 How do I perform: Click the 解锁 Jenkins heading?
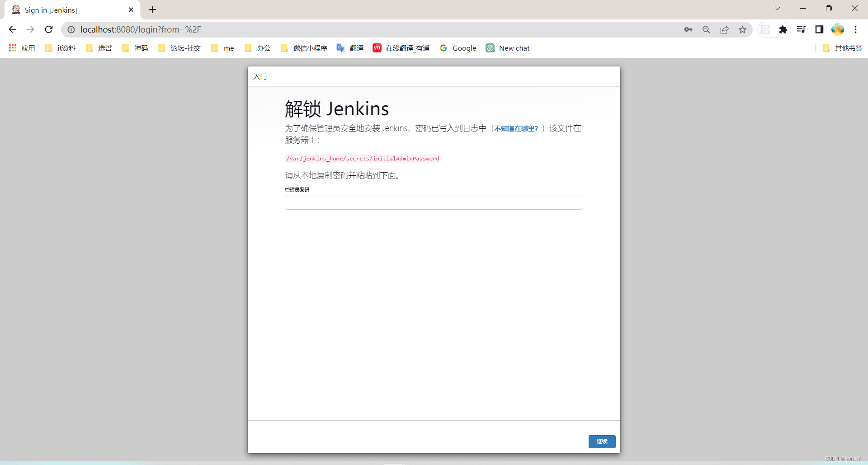click(337, 109)
